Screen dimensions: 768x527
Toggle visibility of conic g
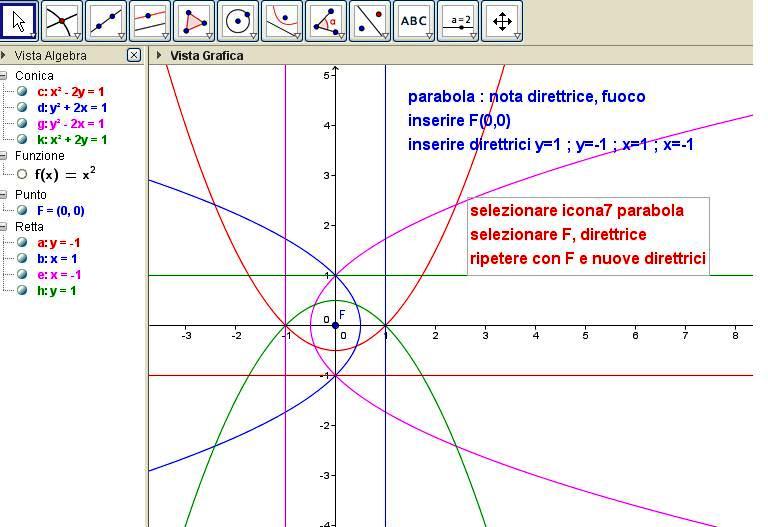(x=22, y=123)
